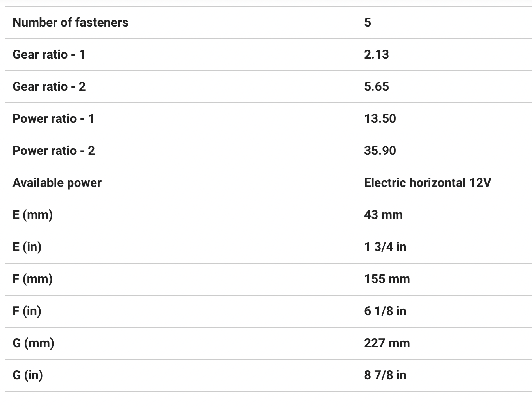
Task: Click the "Available power" label
Action: (57, 183)
